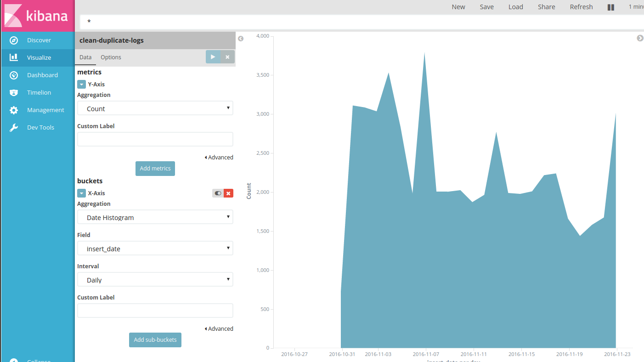Pause auto-refresh with the pause control

click(x=610, y=6)
